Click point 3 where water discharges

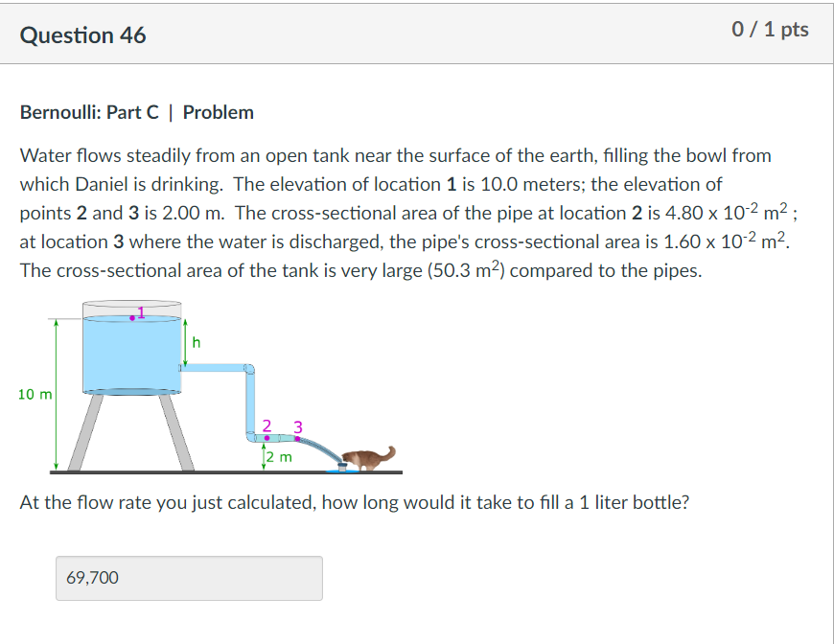point(297,439)
